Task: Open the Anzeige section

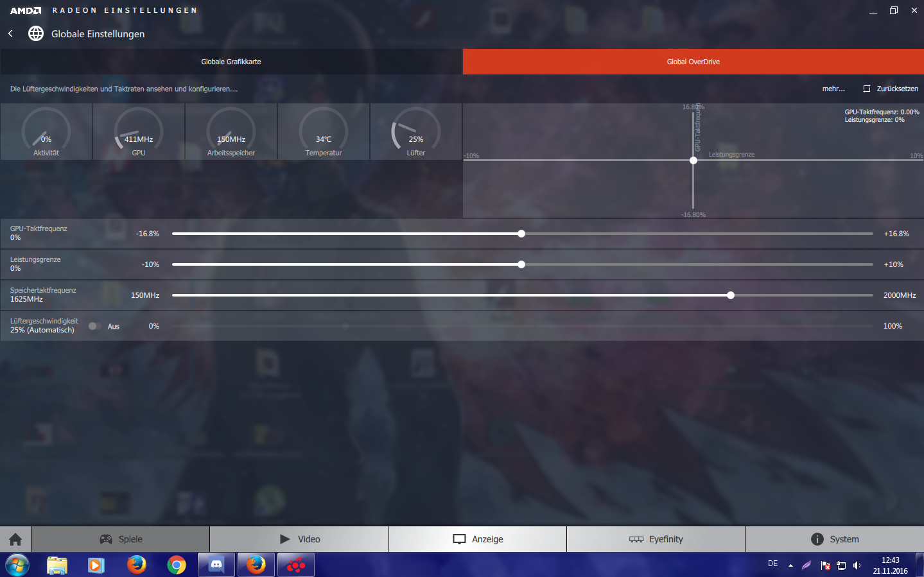Action: coord(478,539)
